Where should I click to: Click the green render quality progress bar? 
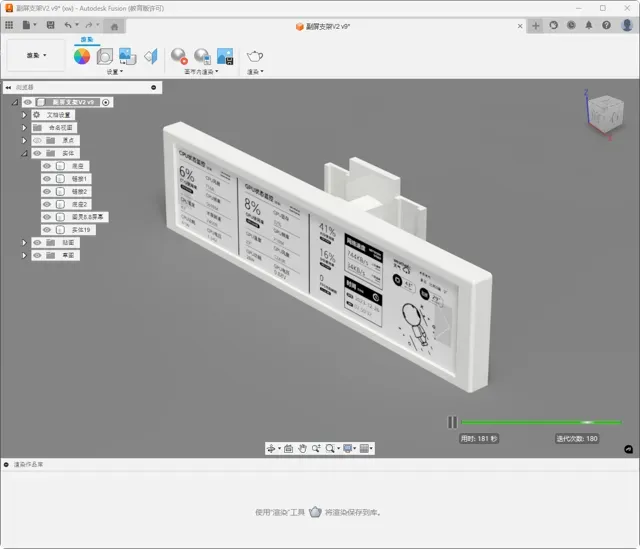tap(541, 422)
